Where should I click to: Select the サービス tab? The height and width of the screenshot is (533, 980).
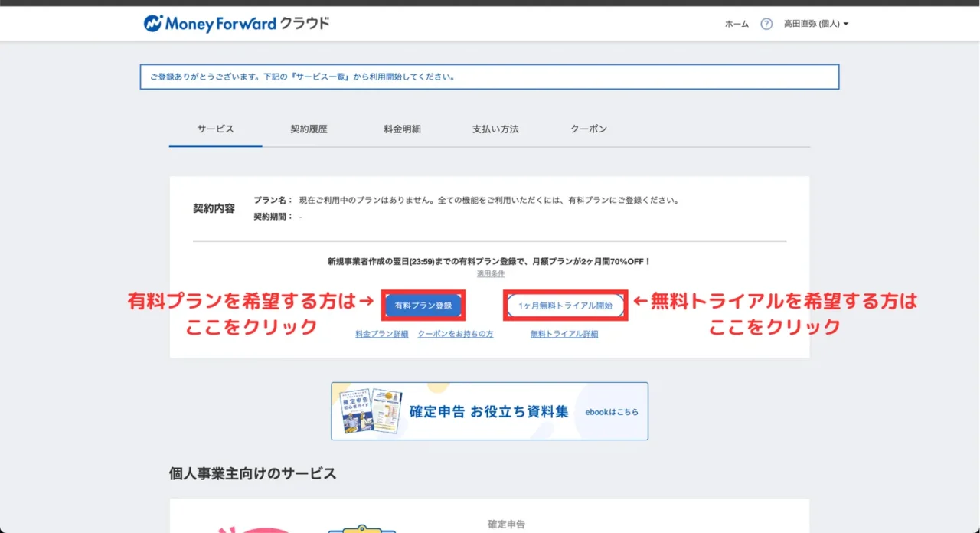point(215,129)
